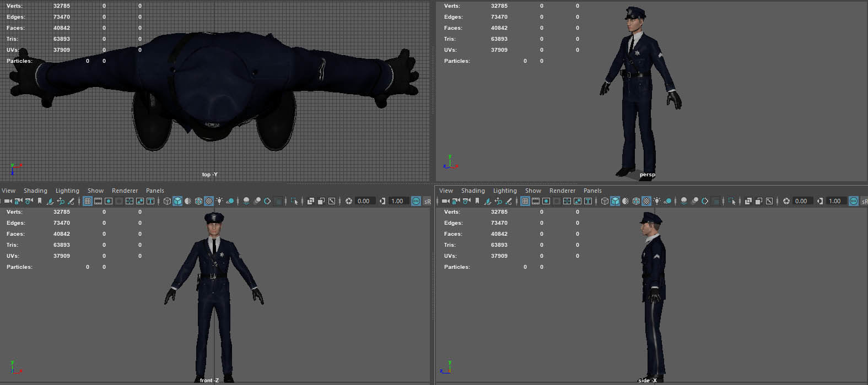Toggle the Film Gate in side viewport

tap(535, 201)
